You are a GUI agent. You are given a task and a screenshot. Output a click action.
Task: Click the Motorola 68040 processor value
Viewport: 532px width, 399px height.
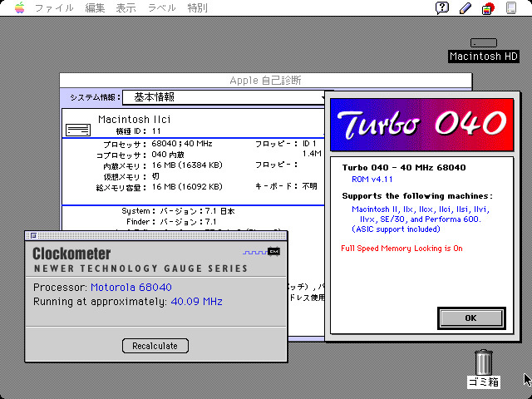pos(131,288)
